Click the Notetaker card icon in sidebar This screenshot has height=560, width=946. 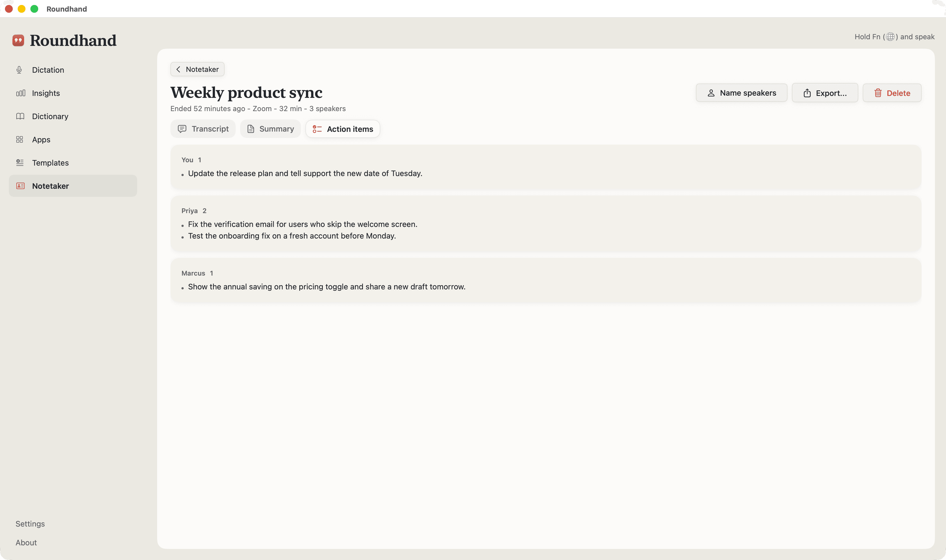(x=20, y=186)
